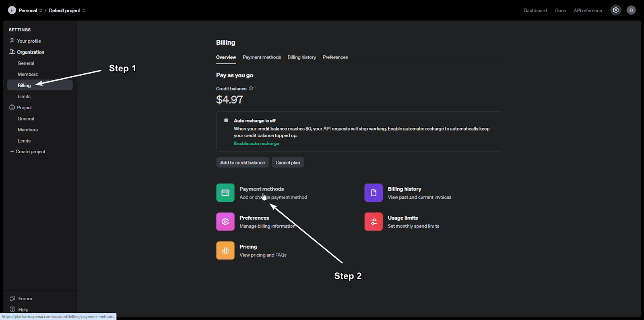644x320 pixels.
Task: Open settings via top-right gear icon
Action: pyautogui.click(x=615, y=10)
